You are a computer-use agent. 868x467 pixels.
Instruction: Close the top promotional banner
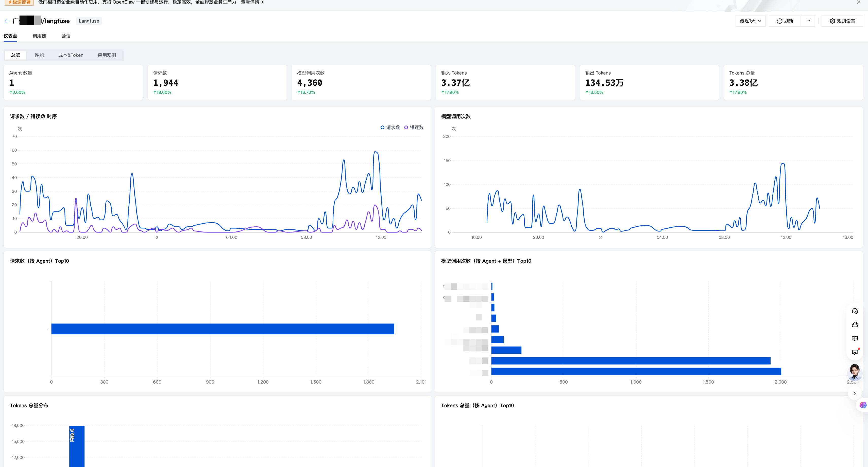pos(858,2)
